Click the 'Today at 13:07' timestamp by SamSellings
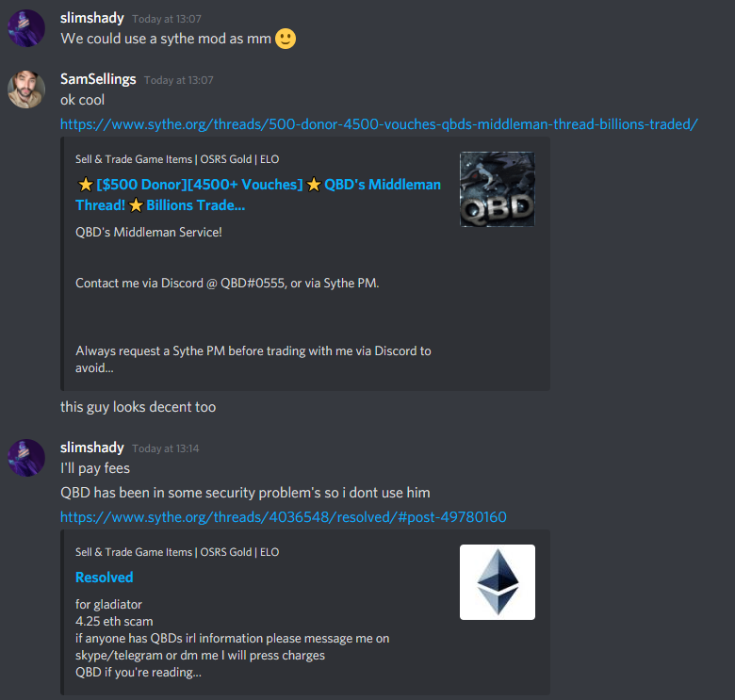The height and width of the screenshot is (700, 735). [x=179, y=80]
